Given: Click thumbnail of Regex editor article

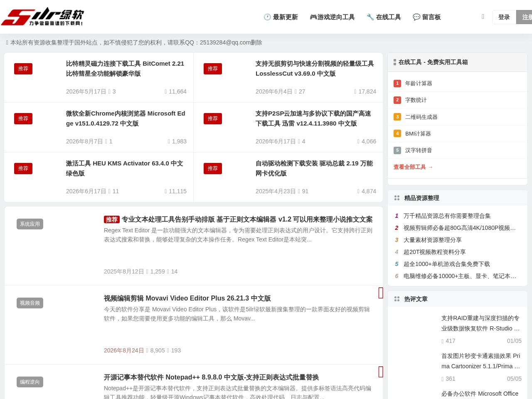Looking at the screenshot, I should (x=56, y=245).
